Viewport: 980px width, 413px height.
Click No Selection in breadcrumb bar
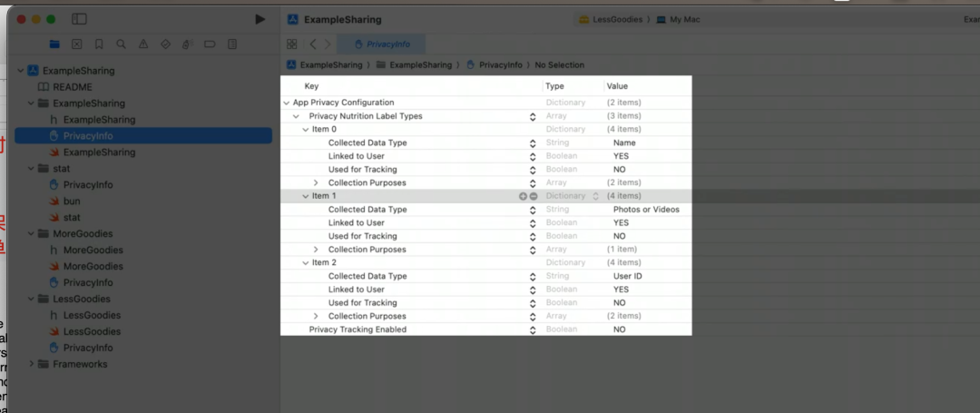[559, 65]
